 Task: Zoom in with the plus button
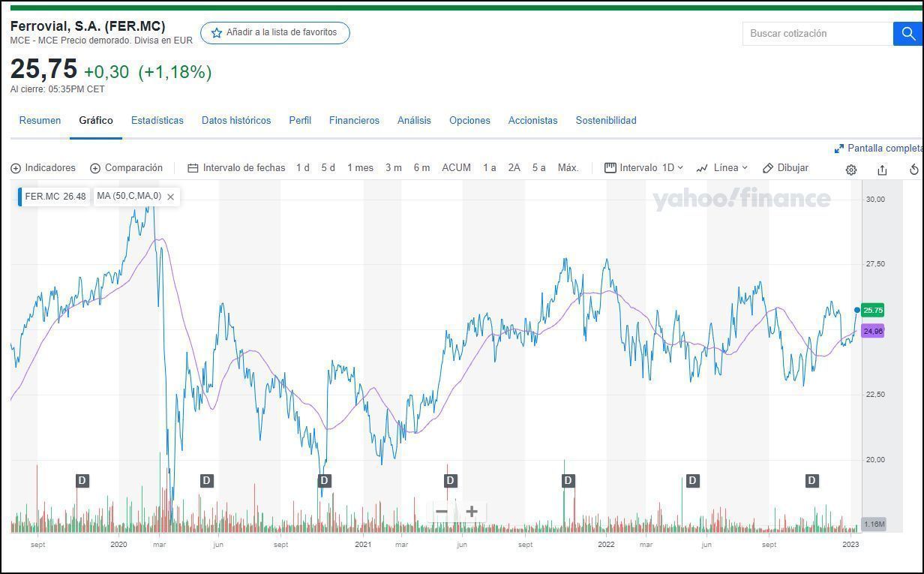point(472,512)
